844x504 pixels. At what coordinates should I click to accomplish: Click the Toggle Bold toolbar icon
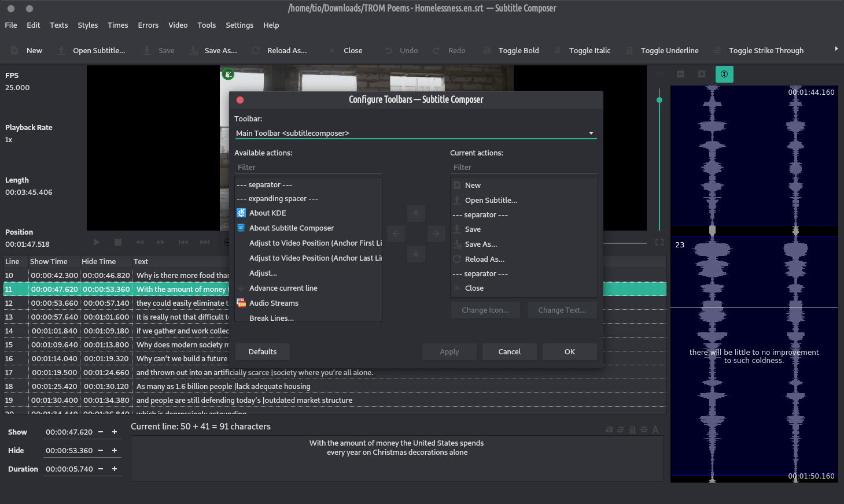click(x=487, y=50)
